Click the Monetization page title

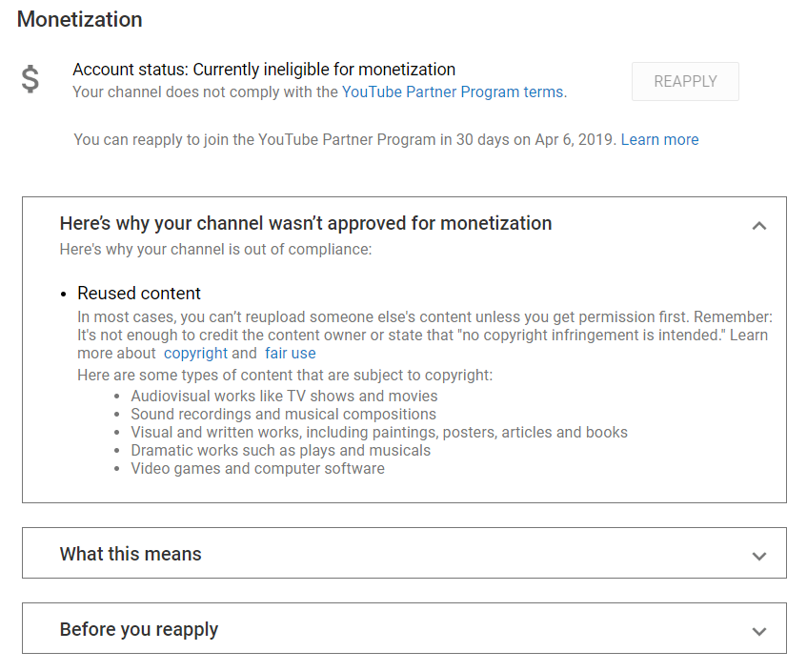coord(80,19)
